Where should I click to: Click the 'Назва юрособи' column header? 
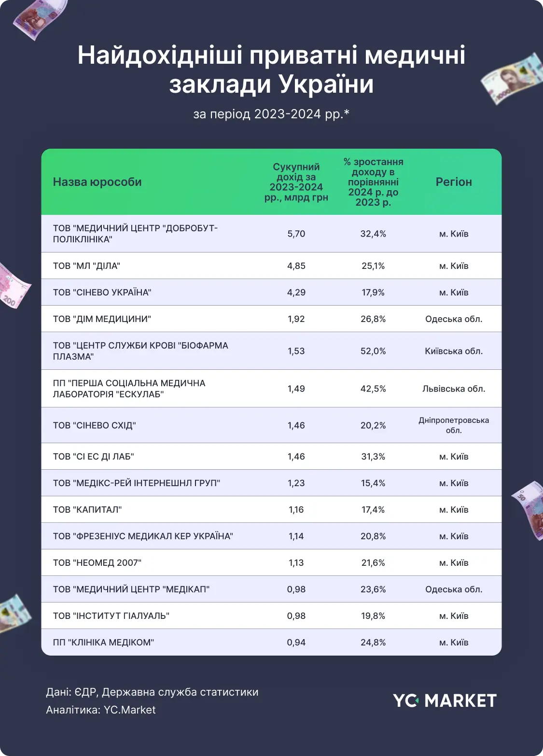pyautogui.click(x=97, y=182)
